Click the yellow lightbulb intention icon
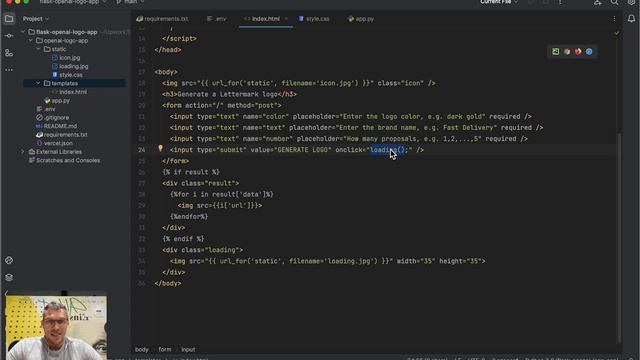640x360 pixels. coord(160,149)
